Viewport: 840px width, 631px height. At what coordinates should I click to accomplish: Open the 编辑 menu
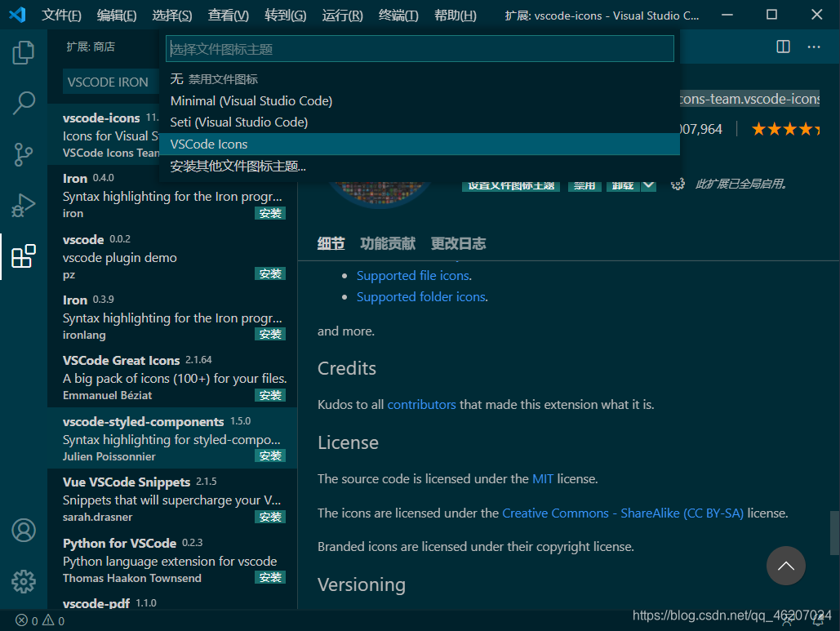coord(117,15)
